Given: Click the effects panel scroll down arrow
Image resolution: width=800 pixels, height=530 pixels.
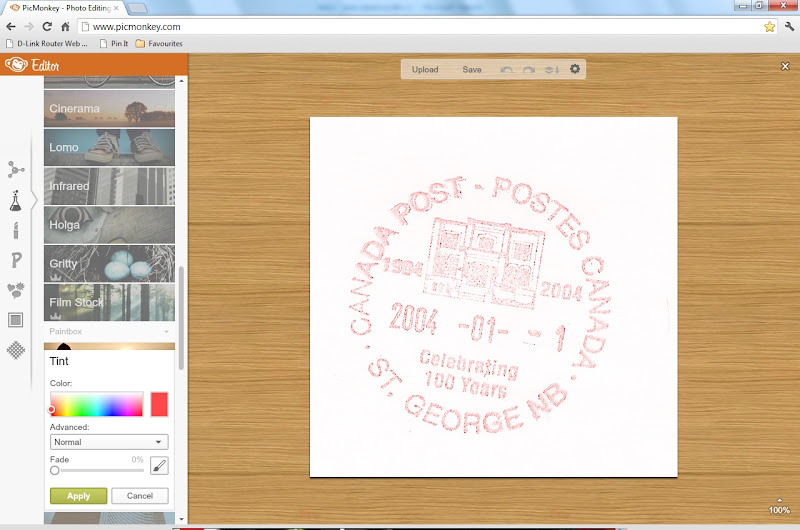Looking at the screenshot, I should [182, 519].
